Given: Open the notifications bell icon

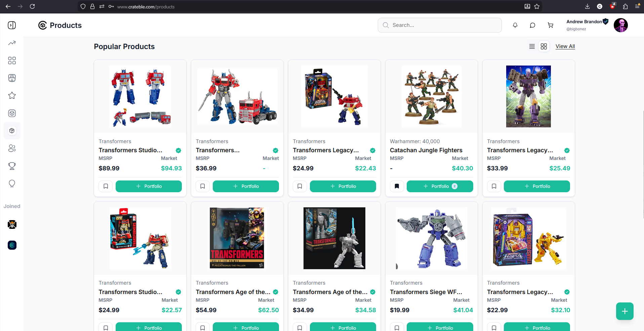Looking at the screenshot, I should [x=515, y=25].
